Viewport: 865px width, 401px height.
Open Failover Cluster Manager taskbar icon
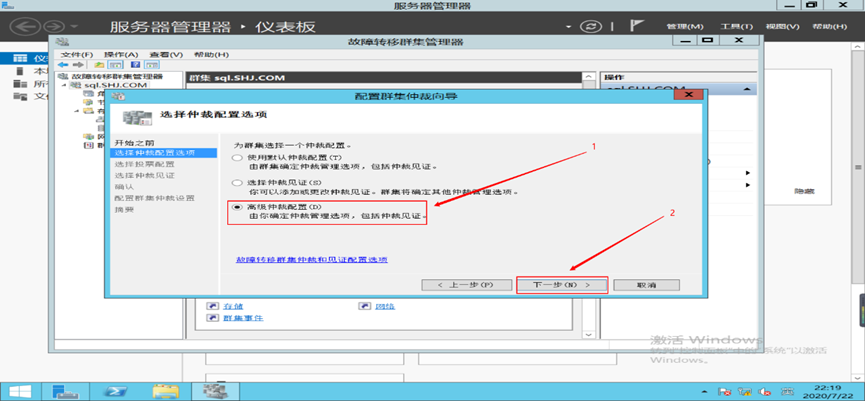(x=215, y=391)
